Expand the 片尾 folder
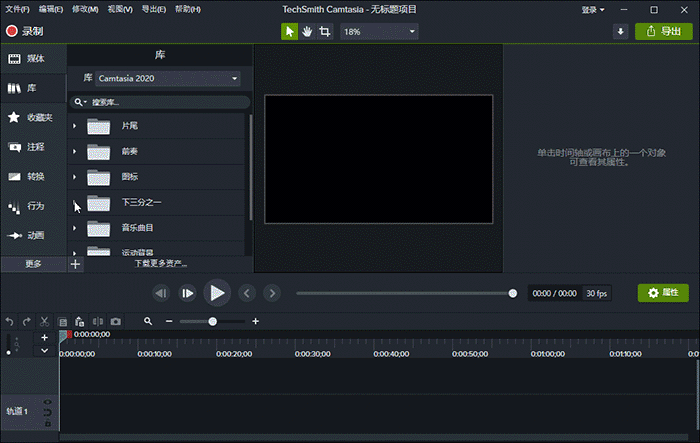The image size is (700, 443). pyautogui.click(x=75, y=126)
